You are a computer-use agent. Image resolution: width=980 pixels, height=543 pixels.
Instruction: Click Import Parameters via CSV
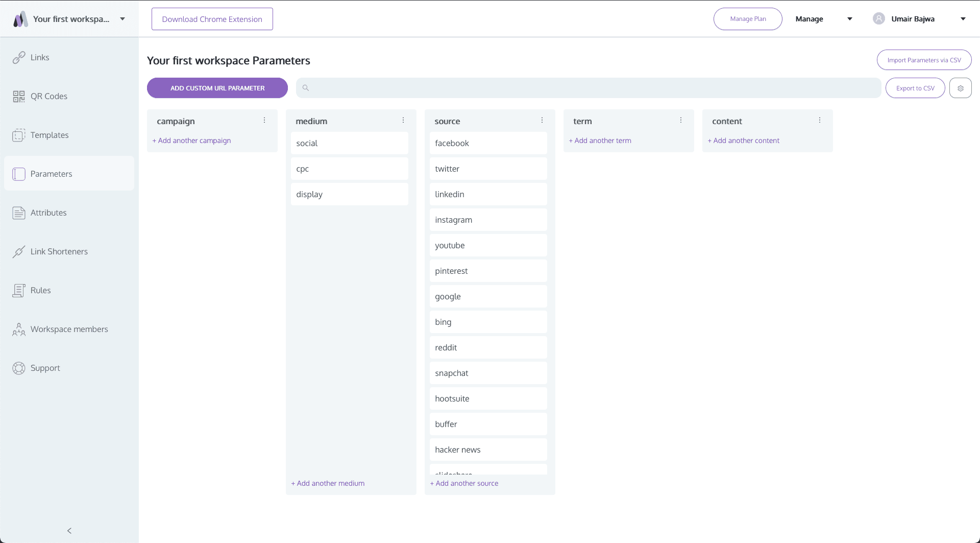pyautogui.click(x=924, y=60)
